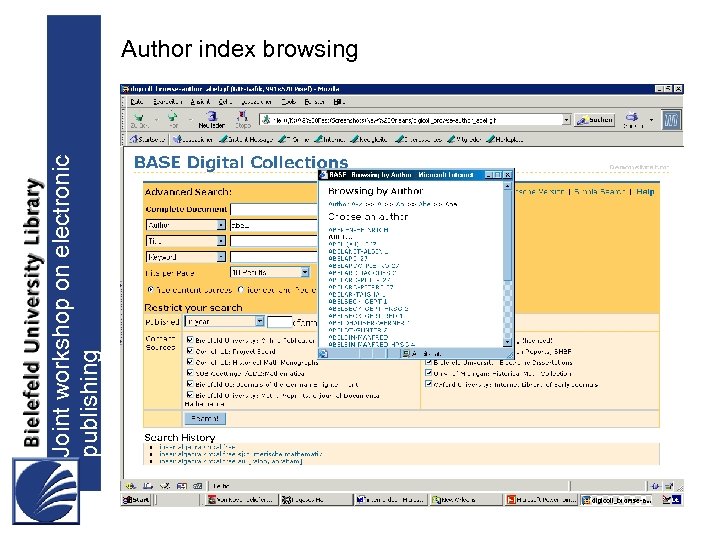Click the Windows Start button
The image size is (720, 540).
tap(136, 500)
